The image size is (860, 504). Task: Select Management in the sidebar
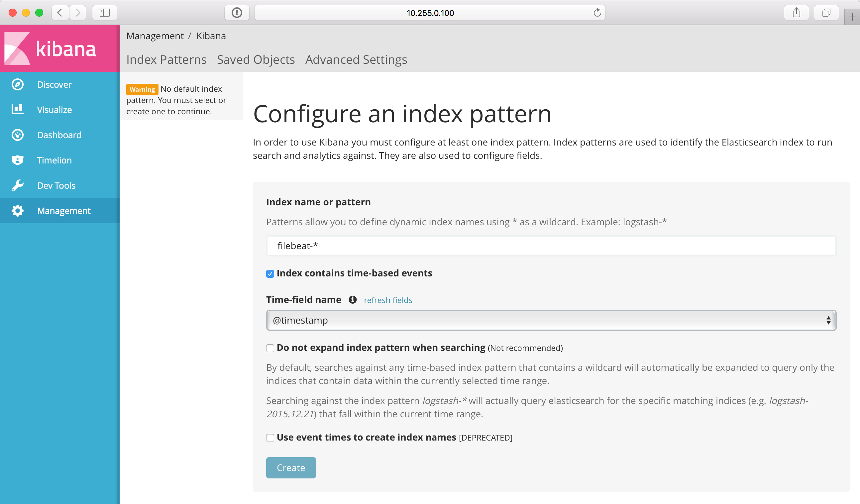[60, 211]
